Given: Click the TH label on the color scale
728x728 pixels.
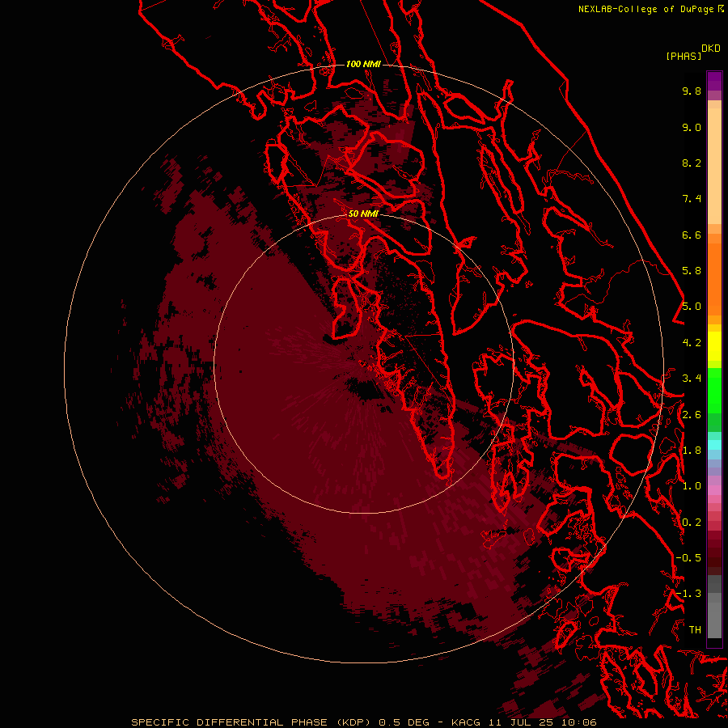Looking at the screenshot, I should [695, 630].
